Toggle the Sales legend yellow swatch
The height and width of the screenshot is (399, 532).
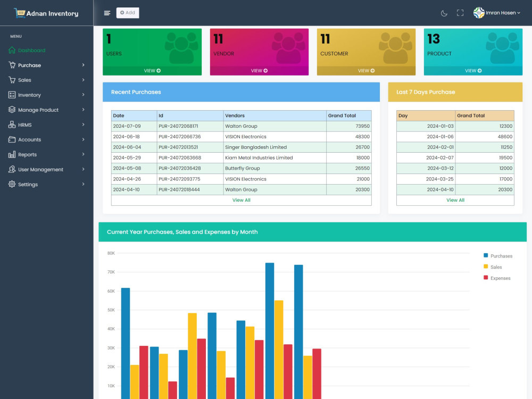pos(486,267)
